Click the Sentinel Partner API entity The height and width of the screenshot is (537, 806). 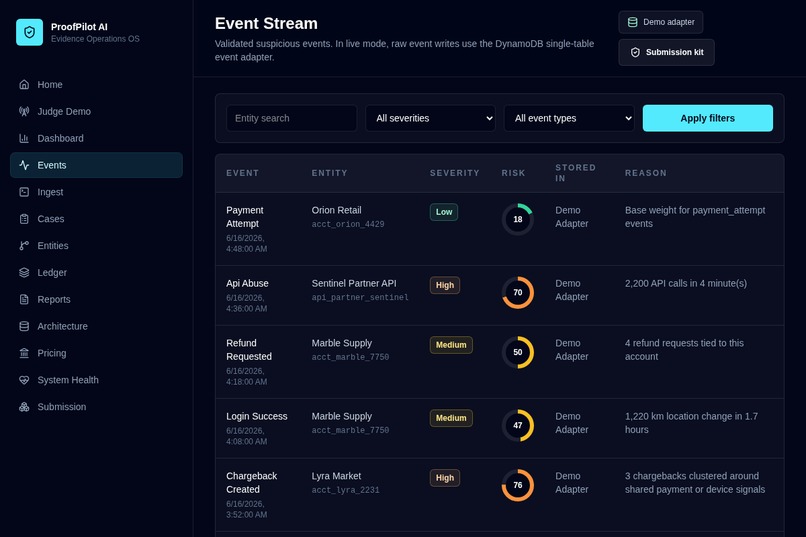354,283
